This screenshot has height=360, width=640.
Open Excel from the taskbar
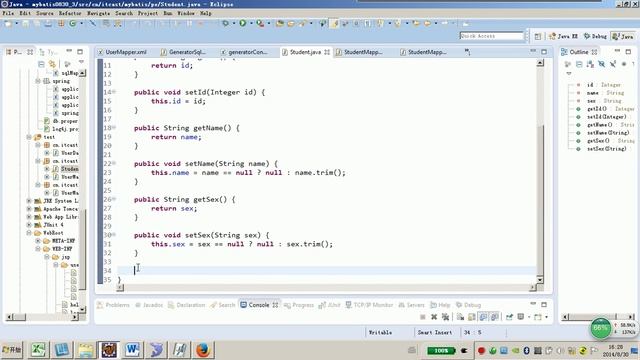coord(38,350)
